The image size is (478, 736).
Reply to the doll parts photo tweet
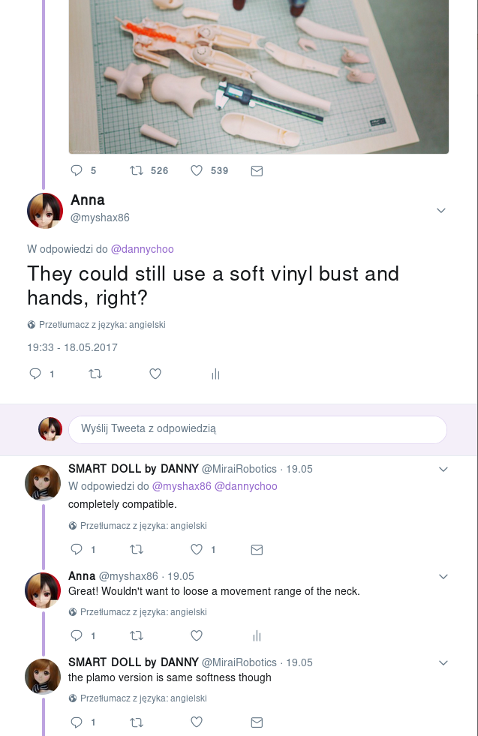(x=76, y=170)
